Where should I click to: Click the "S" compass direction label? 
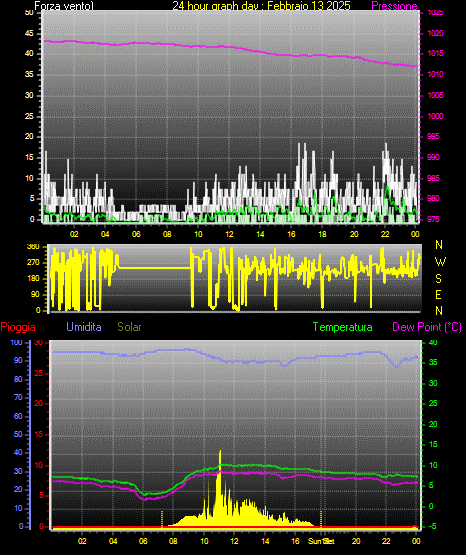[438, 279]
